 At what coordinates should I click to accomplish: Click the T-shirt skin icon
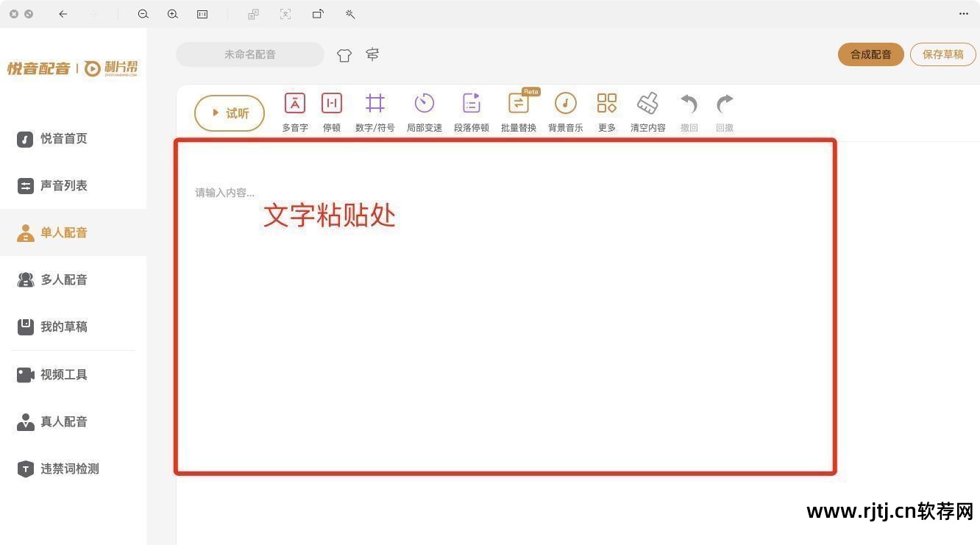tap(344, 55)
